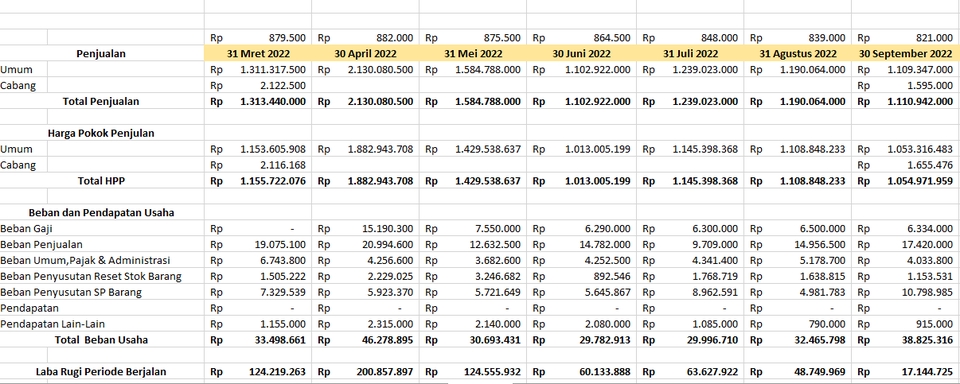Select the Harga Pokok Penjulan heading
The height and width of the screenshot is (384, 960).
[101, 133]
